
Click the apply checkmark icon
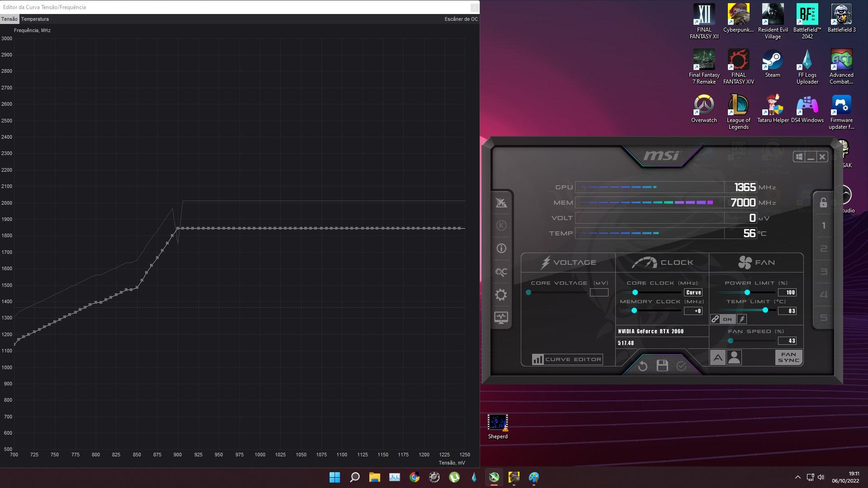[681, 366]
